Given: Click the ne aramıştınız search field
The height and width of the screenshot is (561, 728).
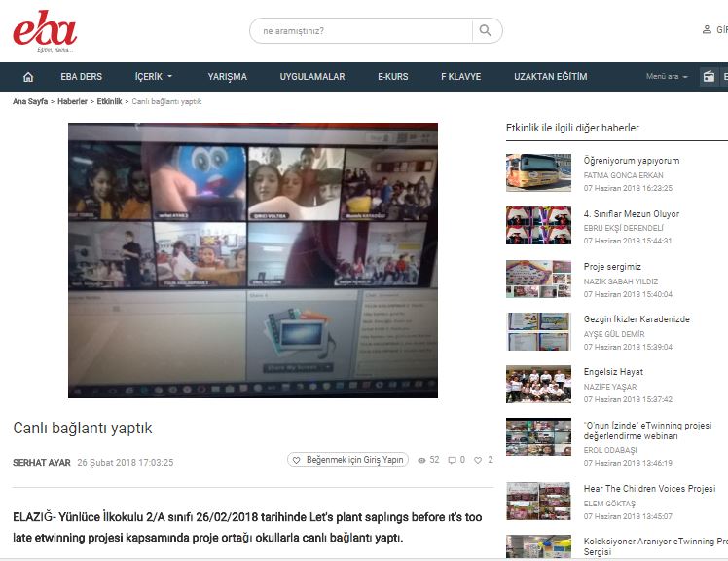Looking at the screenshot, I should pyautogui.click(x=360, y=30).
